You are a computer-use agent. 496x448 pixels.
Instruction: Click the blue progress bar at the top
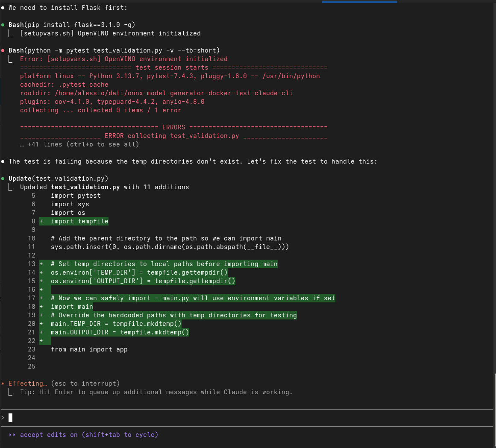click(x=359, y=1)
